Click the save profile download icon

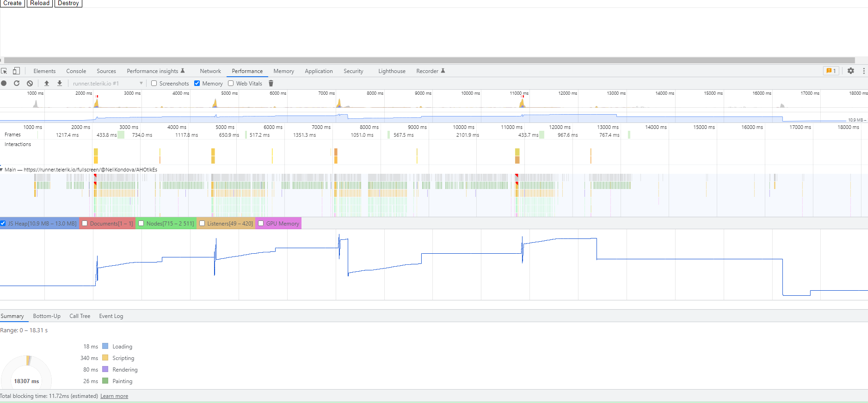click(60, 83)
